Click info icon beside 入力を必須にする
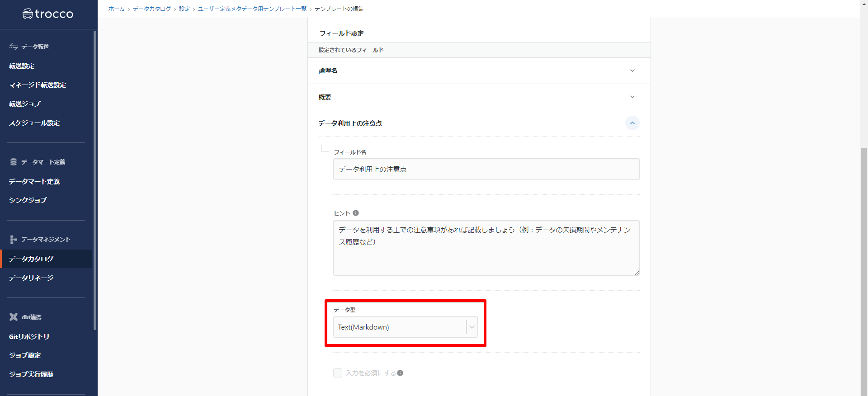 (x=400, y=373)
